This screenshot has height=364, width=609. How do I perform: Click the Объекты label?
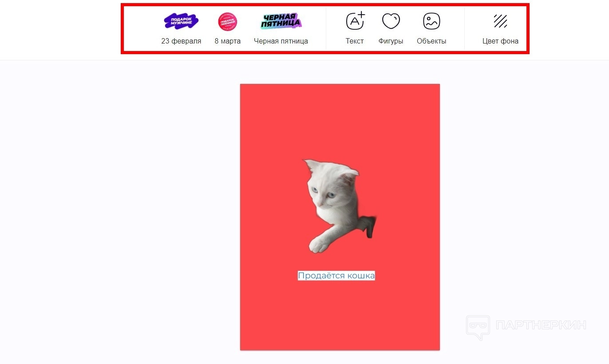pos(431,41)
